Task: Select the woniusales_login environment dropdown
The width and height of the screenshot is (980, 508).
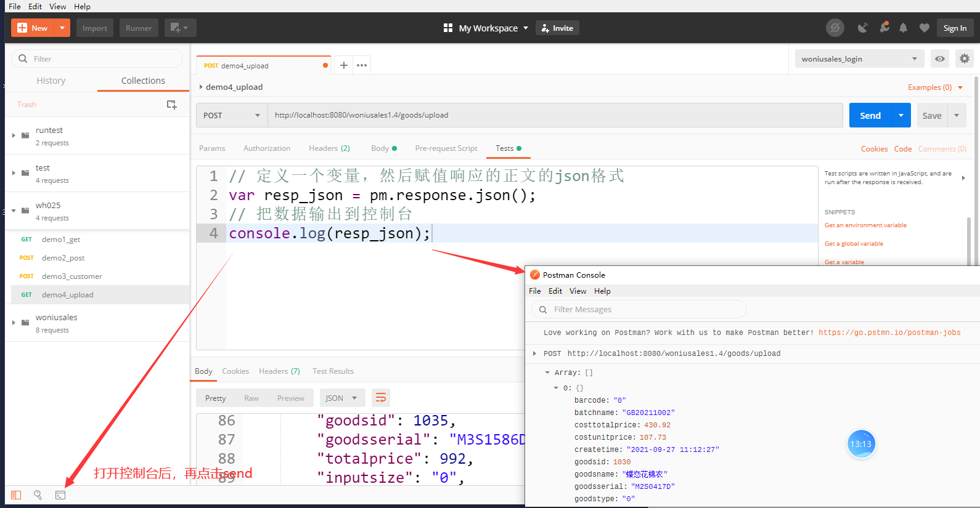Action: pos(859,59)
